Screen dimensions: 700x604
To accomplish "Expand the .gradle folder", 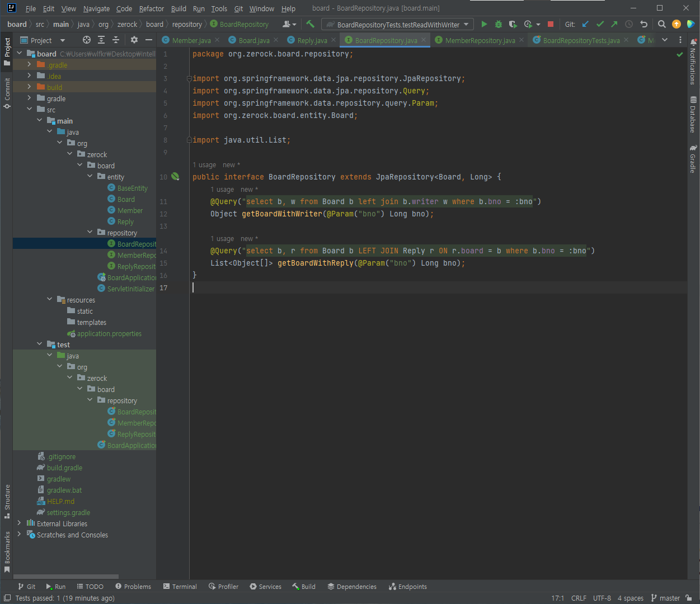I will [29, 64].
